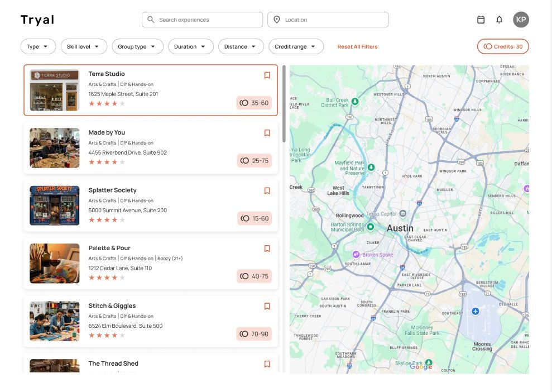Viewport: 552px width, 392px height.
Task: Click the Terra Studio title
Action: click(107, 74)
